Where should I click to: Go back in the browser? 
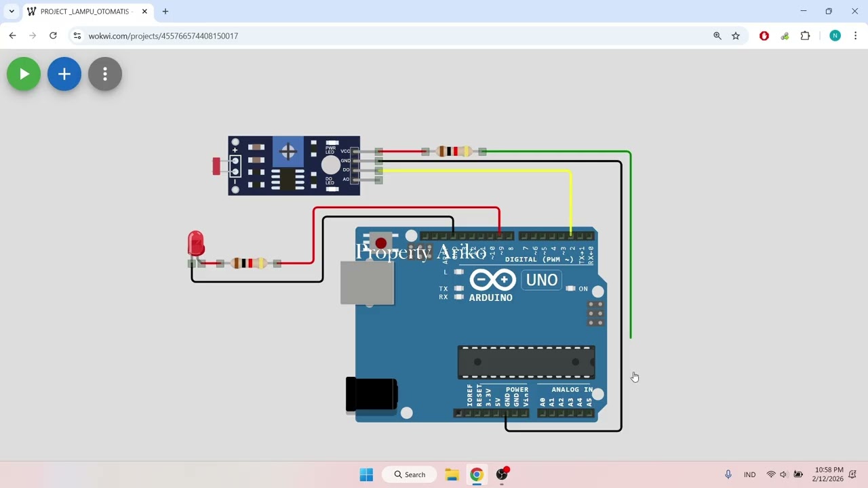point(12,36)
